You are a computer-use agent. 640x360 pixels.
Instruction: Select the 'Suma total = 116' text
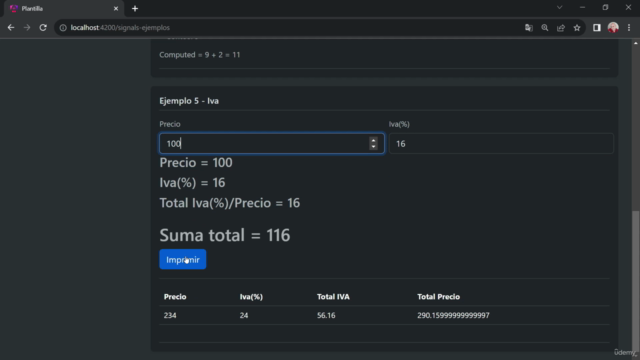pos(224,235)
